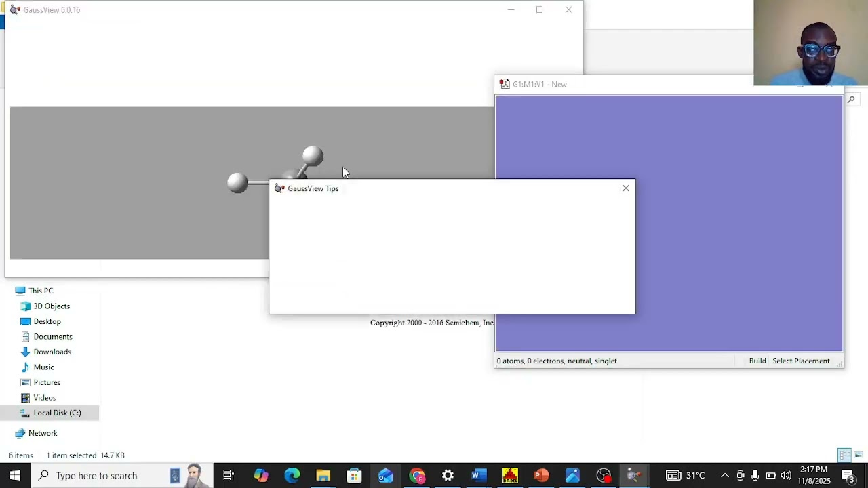Open File Explorer from the taskbar
This screenshot has height=488, width=868.
[x=323, y=475]
